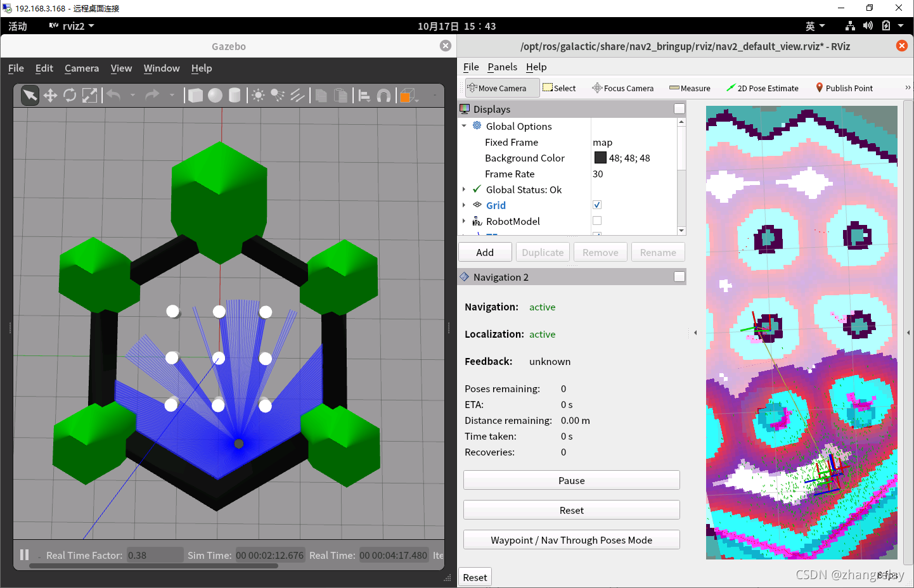Image resolution: width=914 pixels, height=588 pixels.
Task: Pause the Gazebo simulation
Action: click(x=25, y=554)
